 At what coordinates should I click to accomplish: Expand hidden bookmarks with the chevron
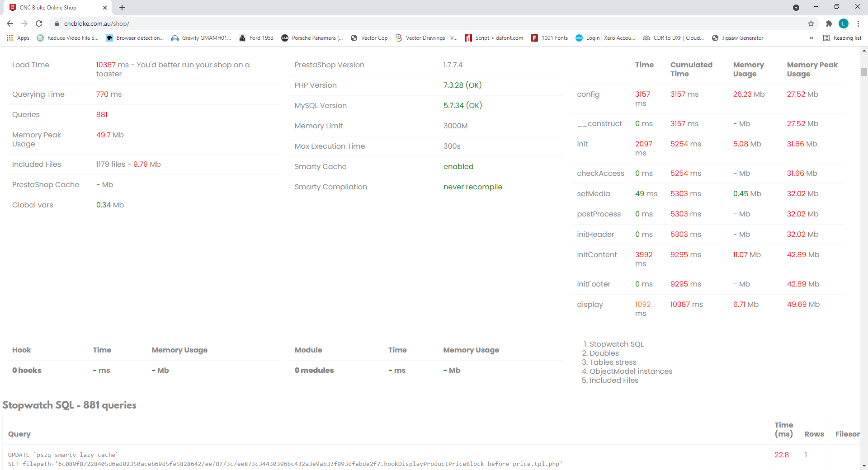811,38
